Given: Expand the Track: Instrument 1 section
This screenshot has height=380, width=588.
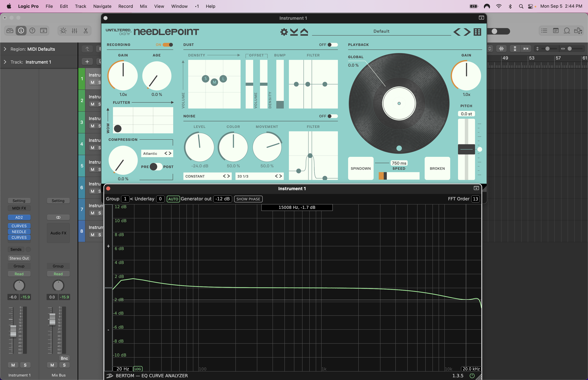Looking at the screenshot, I should point(5,62).
